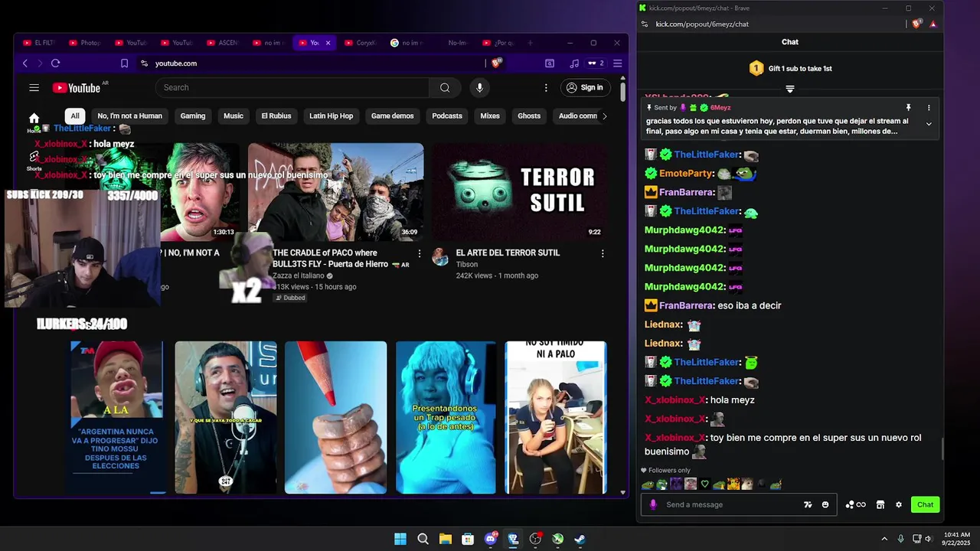The height and width of the screenshot is (551, 980).
Task: Open options for EL ARTE DEL TERROR SUTIL
Action: pos(603,253)
